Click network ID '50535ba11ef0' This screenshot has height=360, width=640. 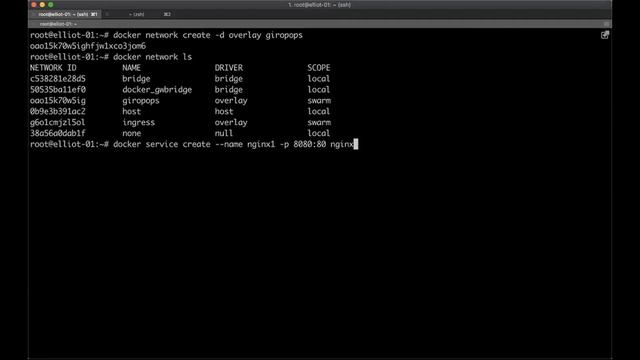coord(58,89)
